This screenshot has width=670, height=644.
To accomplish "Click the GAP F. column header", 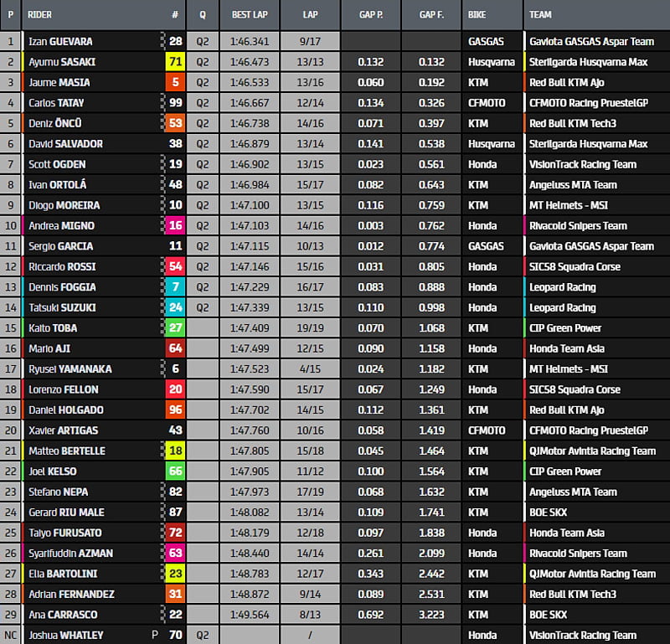I will click(x=430, y=15).
